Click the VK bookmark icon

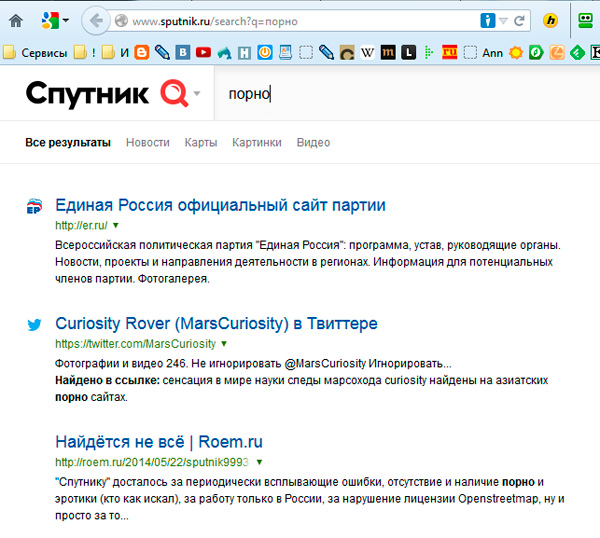[x=183, y=52]
